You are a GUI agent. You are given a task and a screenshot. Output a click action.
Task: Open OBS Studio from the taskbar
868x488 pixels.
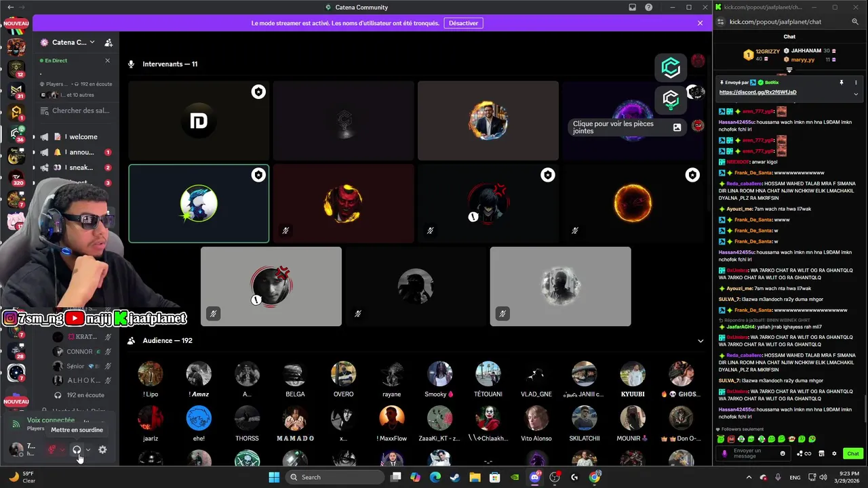(x=555, y=477)
